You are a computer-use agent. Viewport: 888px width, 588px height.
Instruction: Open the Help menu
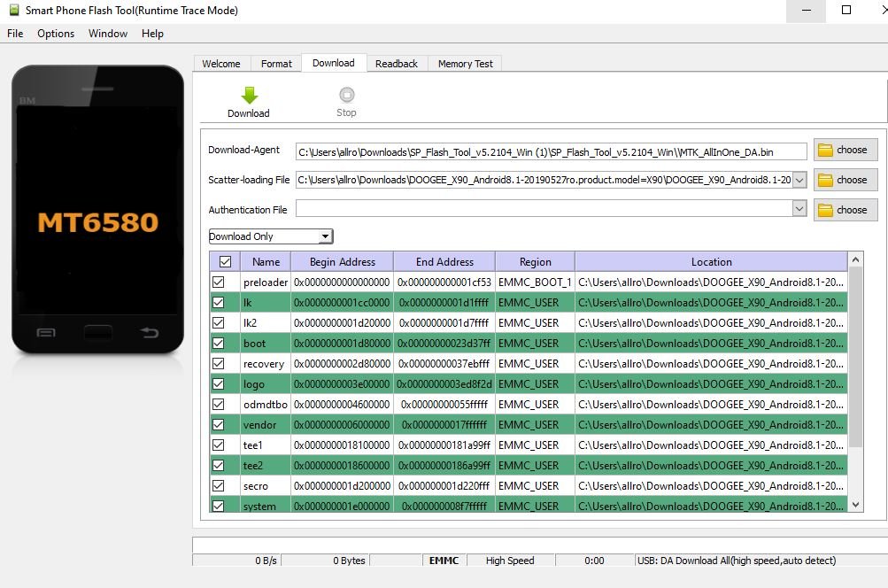click(x=152, y=34)
